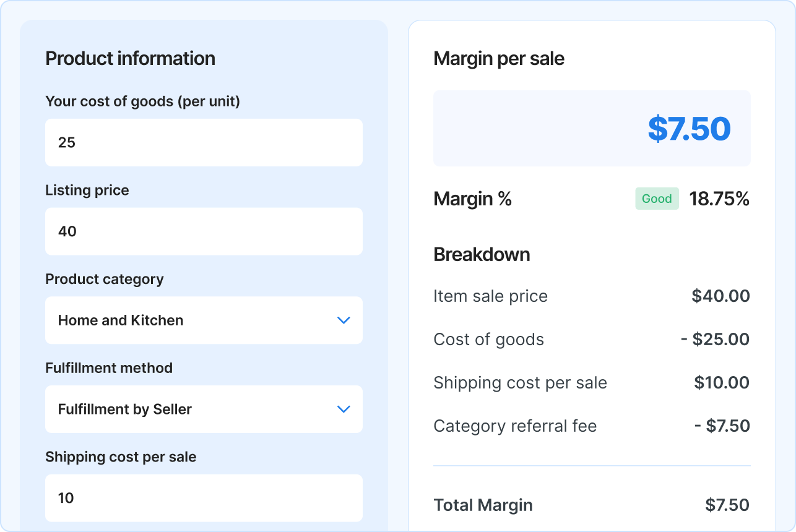796x532 pixels.
Task: Select the - $7.50 referral fee value
Action: [722, 426]
